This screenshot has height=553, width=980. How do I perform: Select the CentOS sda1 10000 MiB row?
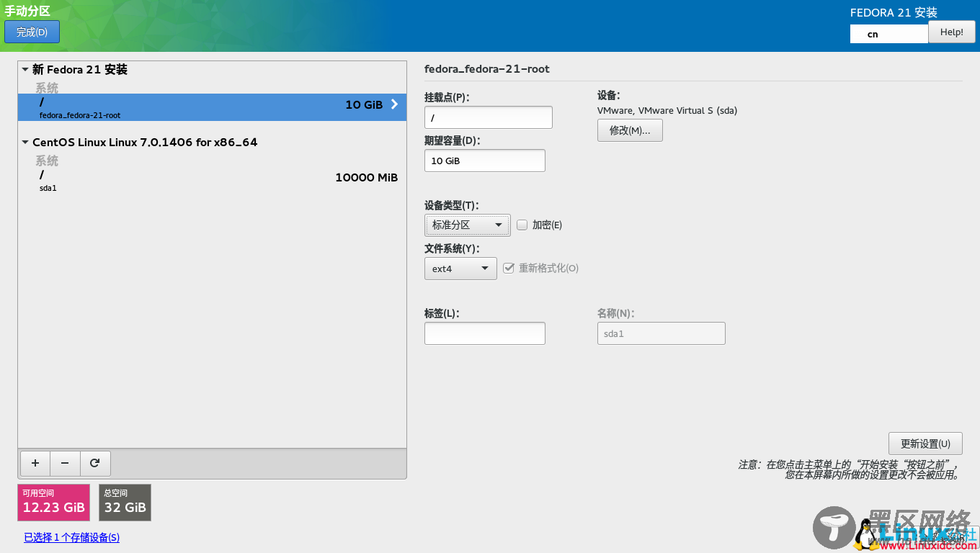click(212, 180)
